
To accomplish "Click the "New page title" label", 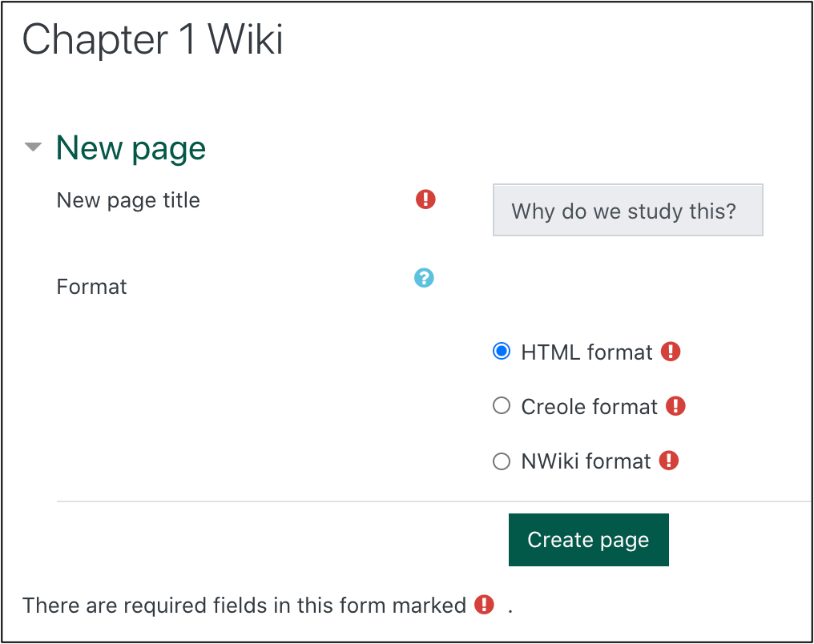I will 128,200.
